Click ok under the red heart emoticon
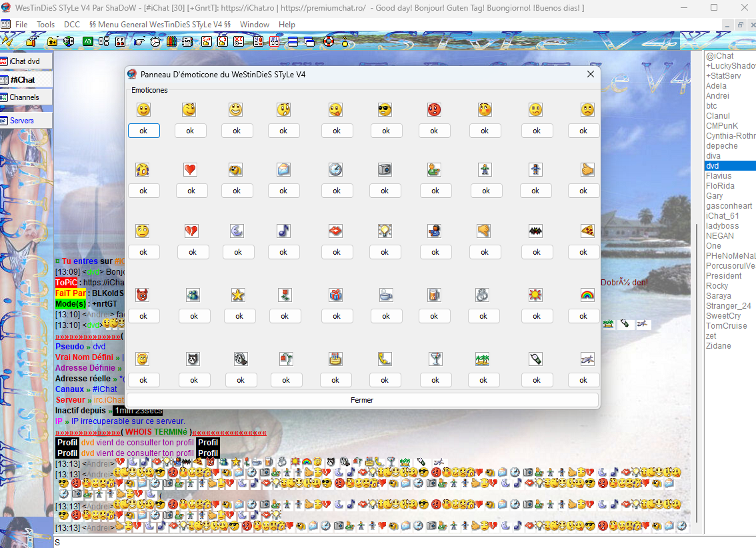The image size is (756, 548). [x=191, y=191]
